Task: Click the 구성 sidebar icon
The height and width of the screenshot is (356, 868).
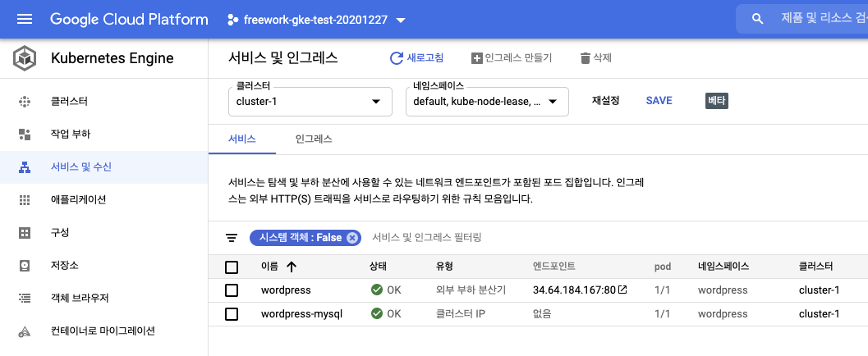Action: [x=25, y=233]
